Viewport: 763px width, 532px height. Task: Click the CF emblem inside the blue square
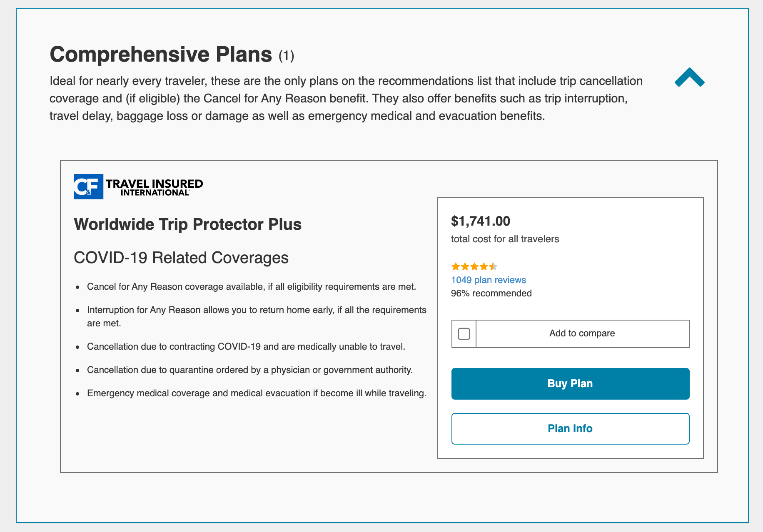[x=88, y=187]
